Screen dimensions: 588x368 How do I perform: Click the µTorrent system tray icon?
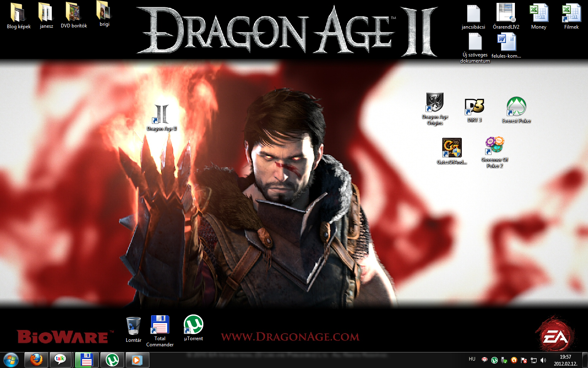(x=494, y=360)
